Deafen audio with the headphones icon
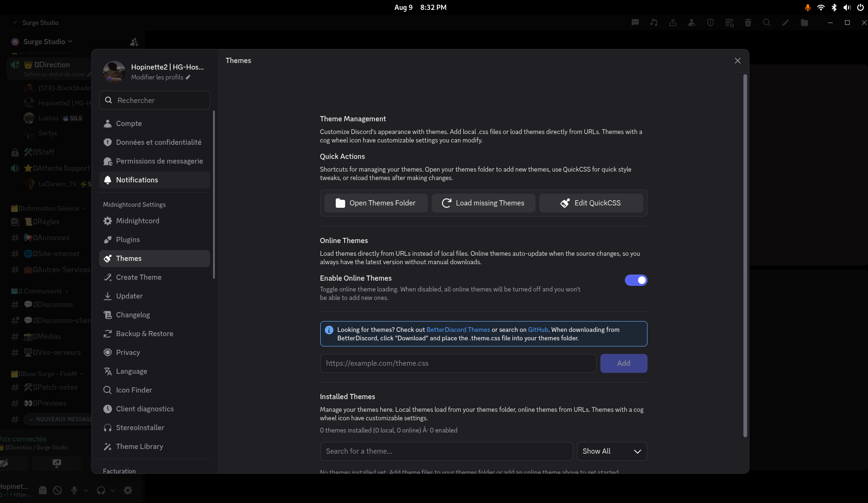Image resolution: width=868 pixels, height=503 pixels. tap(101, 490)
